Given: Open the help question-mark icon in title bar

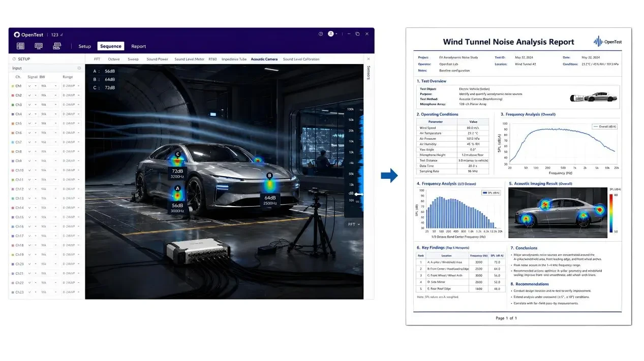Looking at the screenshot, I should (x=321, y=34).
